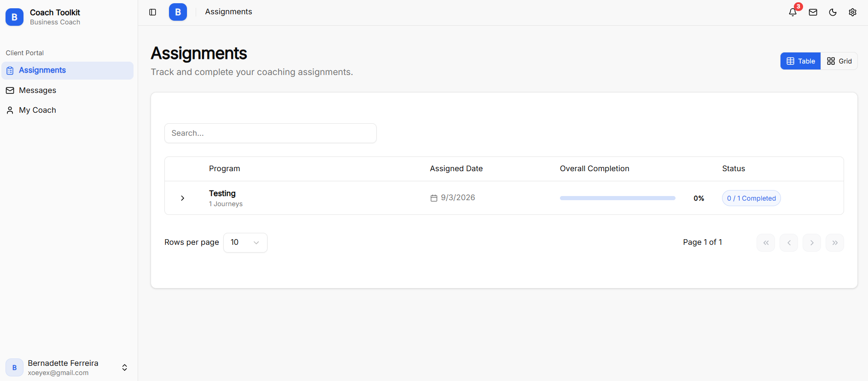868x381 pixels.
Task: Click the overall completion progress bar
Action: point(618,198)
